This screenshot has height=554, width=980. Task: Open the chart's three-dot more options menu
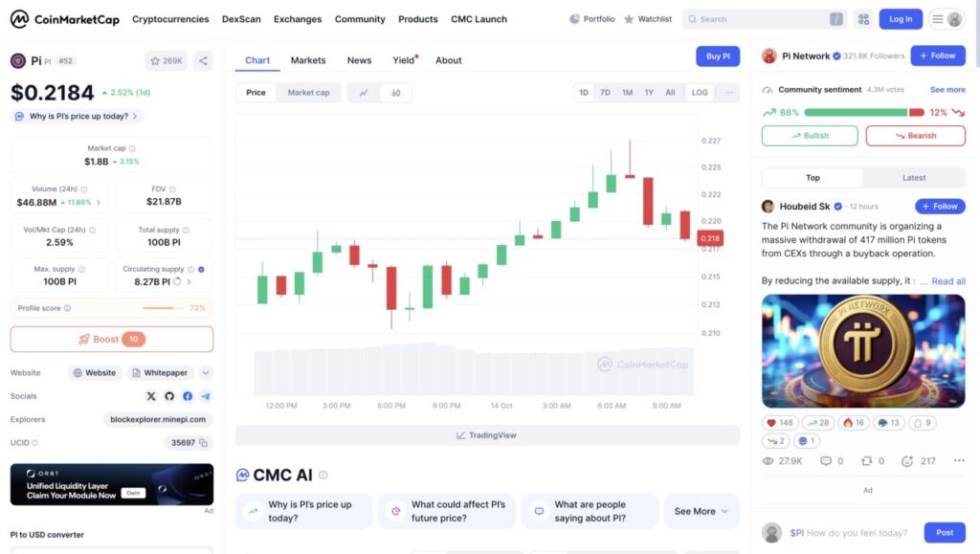click(x=729, y=93)
